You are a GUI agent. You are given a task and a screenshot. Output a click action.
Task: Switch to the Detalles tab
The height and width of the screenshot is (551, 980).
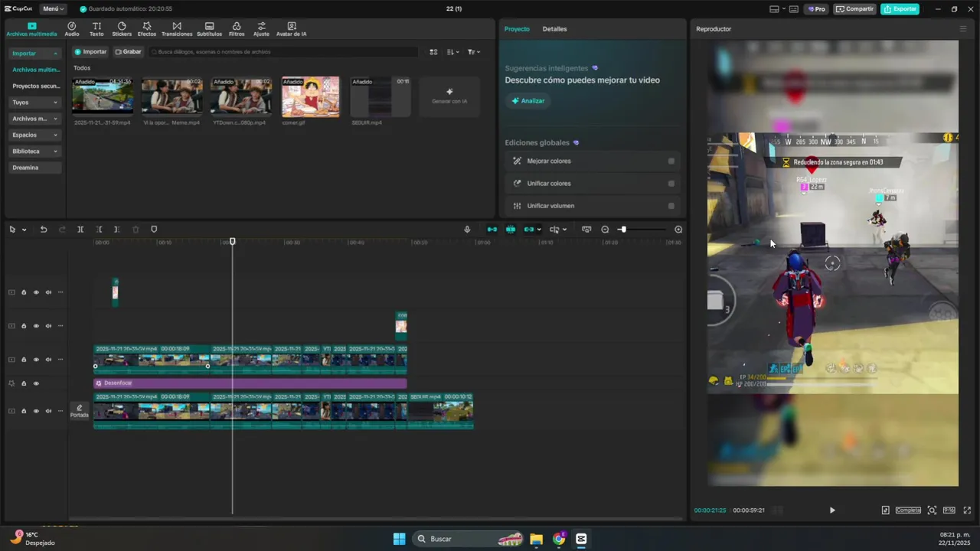554,29
